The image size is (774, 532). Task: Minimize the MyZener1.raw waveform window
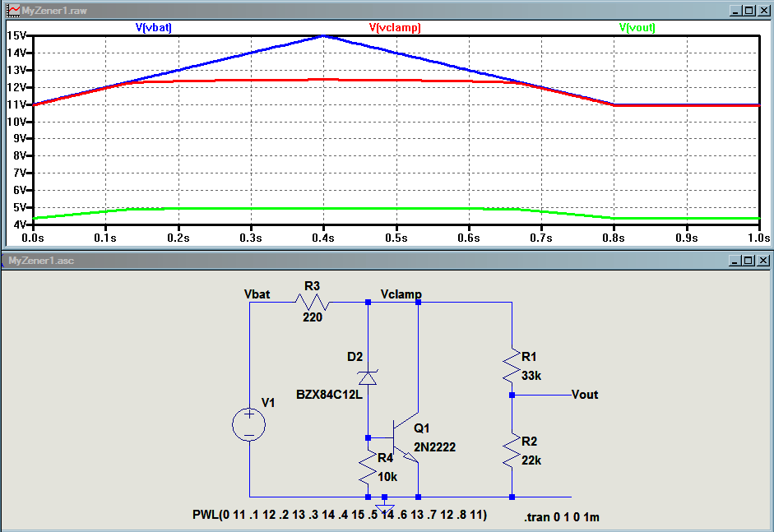tap(735, 11)
